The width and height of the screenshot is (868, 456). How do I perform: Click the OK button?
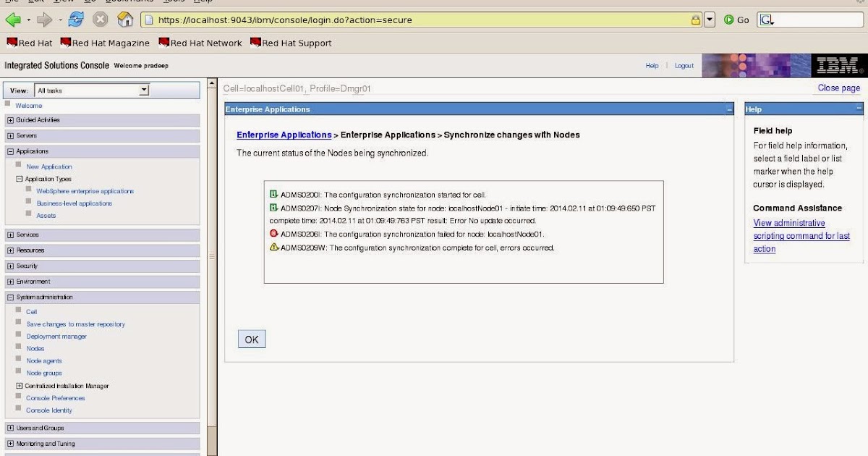click(252, 339)
